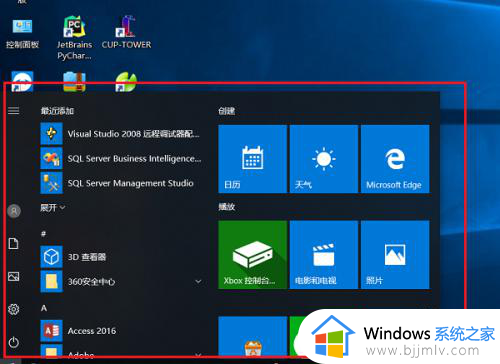Open the Xbox 控制台 tile
500x364 pixels.
[x=252, y=255]
